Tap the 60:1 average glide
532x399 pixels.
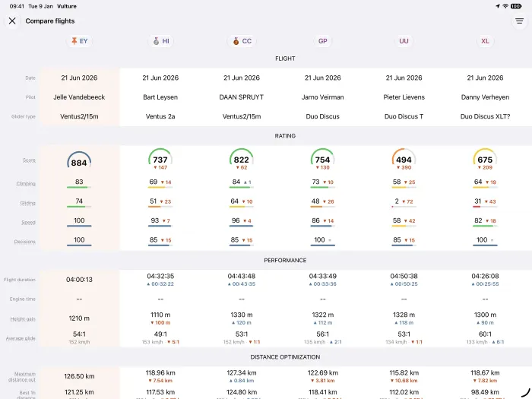point(485,334)
